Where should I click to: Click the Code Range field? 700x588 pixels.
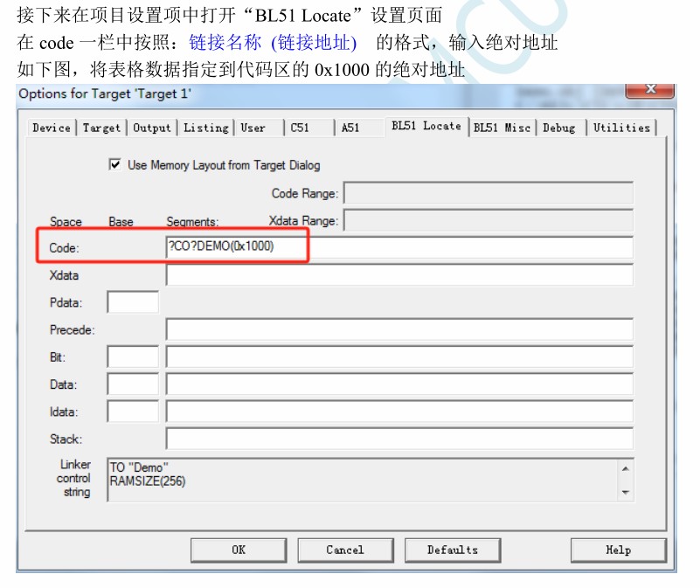489,193
